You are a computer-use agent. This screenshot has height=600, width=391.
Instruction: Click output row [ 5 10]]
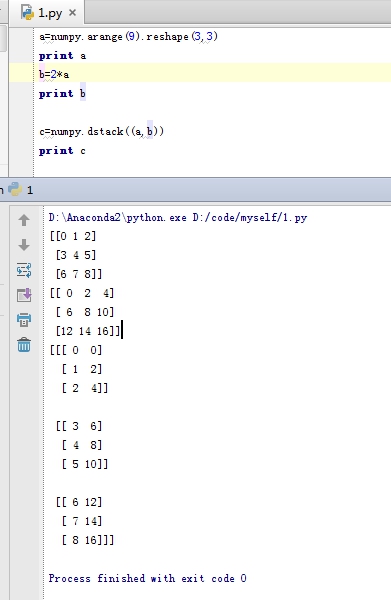pyautogui.click(x=85, y=464)
